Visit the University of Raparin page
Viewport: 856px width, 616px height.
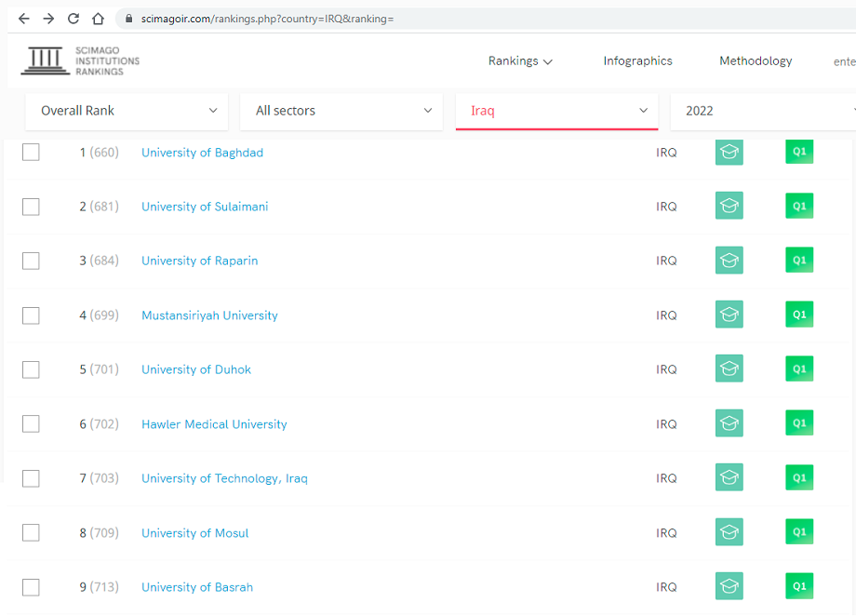pyautogui.click(x=200, y=261)
